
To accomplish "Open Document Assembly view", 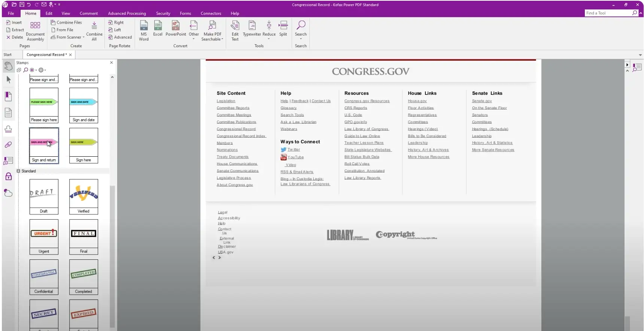I will [x=35, y=30].
